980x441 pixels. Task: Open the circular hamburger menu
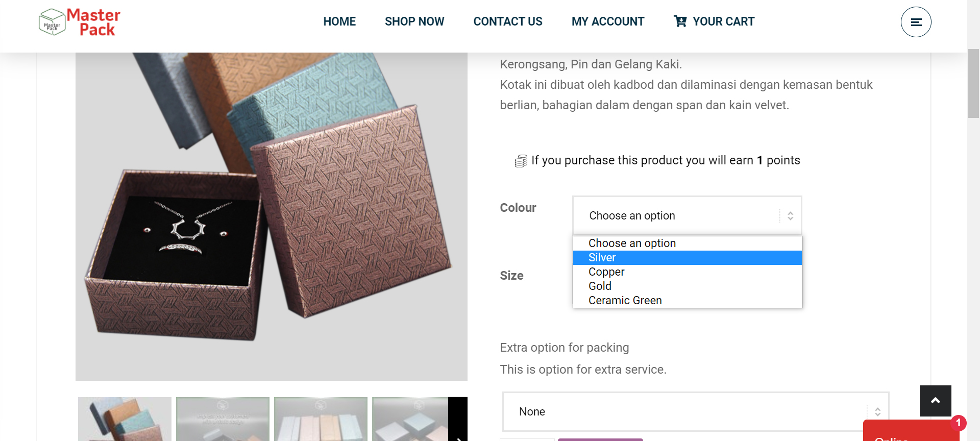(916, 22)
